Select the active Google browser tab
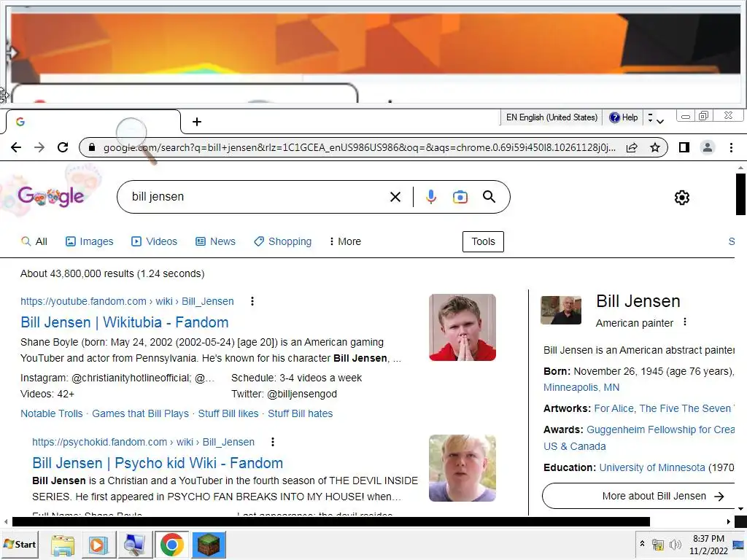The width and height of the screenshot is (747, 560). click(93, 122)
